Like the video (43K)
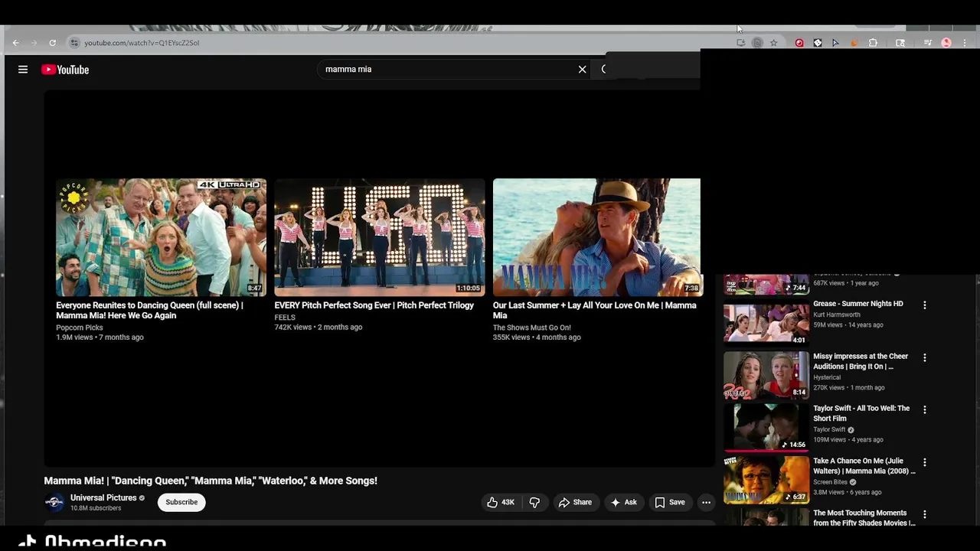 [x=501, y=502]
